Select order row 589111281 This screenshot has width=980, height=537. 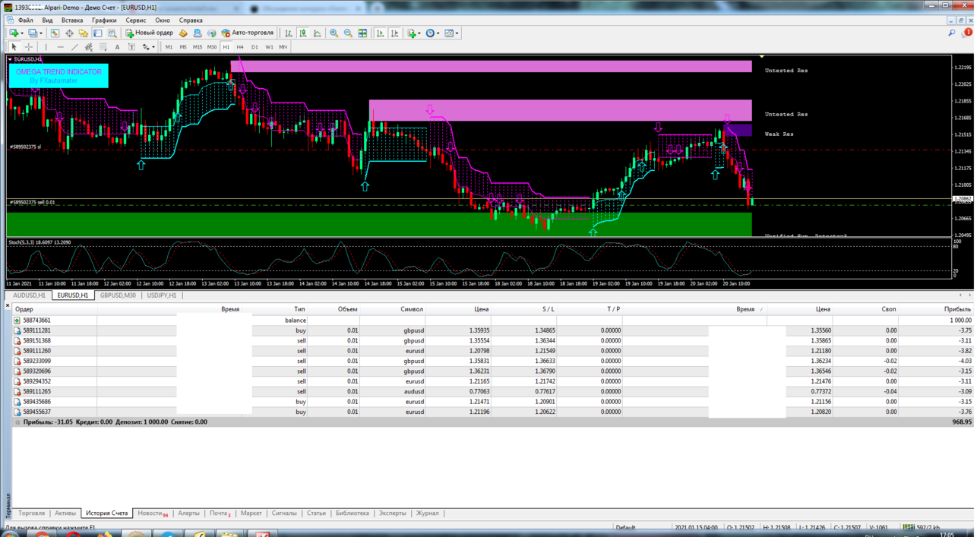pyautogui.click(x=492, y=330)
